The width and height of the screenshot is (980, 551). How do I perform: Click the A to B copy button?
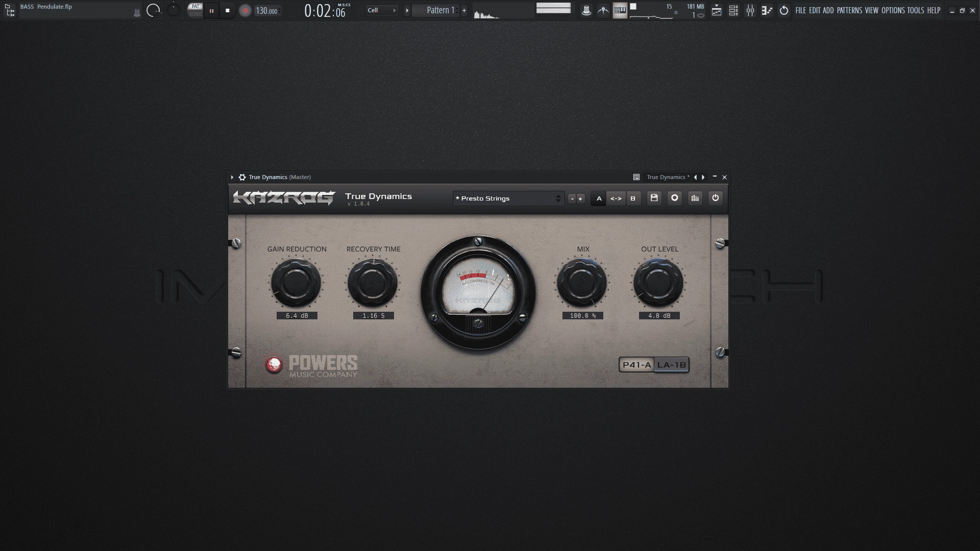[616, 198]
